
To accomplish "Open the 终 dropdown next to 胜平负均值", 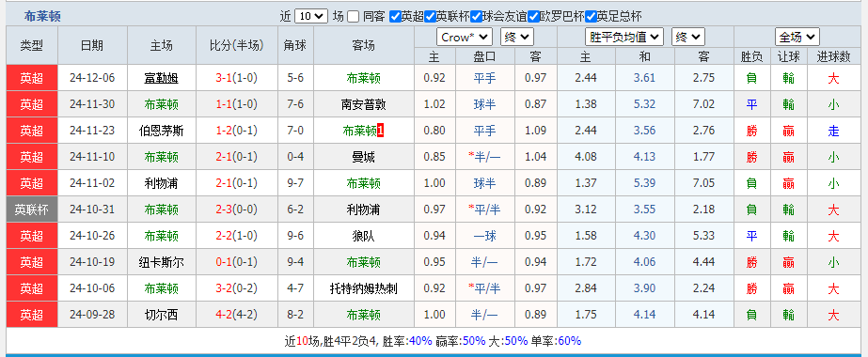I will pyautogui.click(x=688, y=37).
